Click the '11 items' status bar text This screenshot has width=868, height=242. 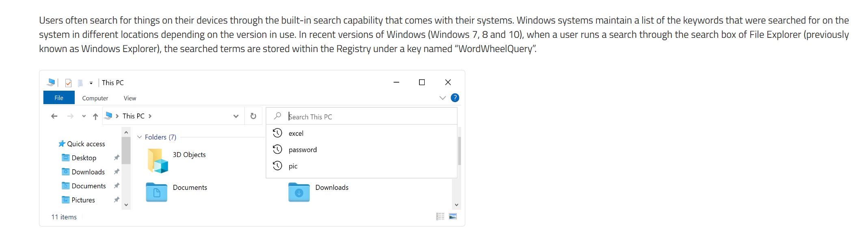(x=64, y=217)
